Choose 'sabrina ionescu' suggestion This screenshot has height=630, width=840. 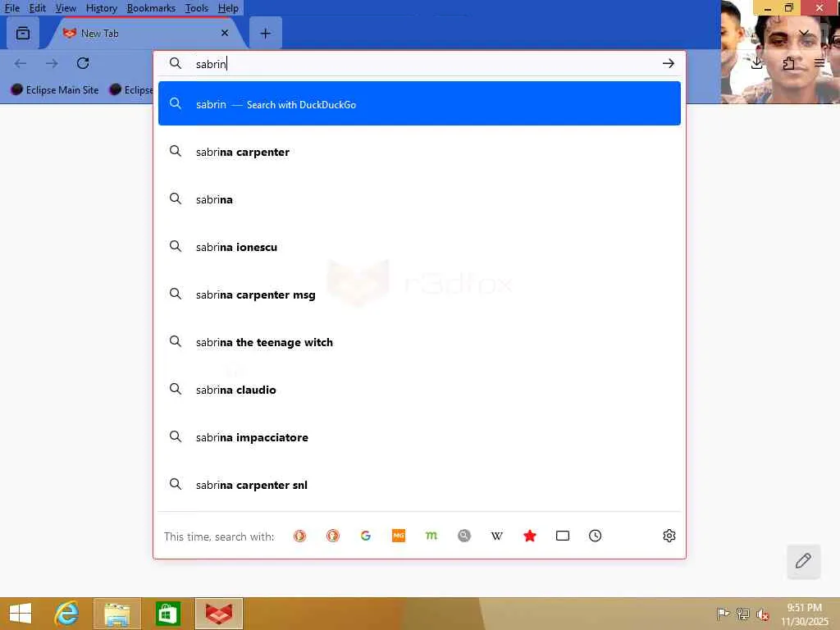tap(419, 247)
